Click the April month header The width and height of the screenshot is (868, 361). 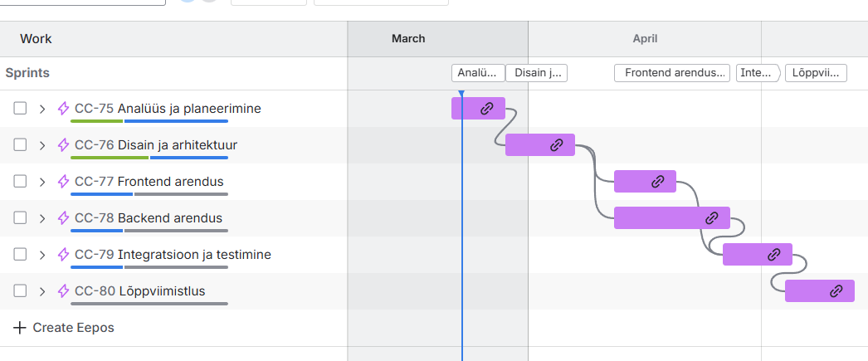[x=645, y=39]
